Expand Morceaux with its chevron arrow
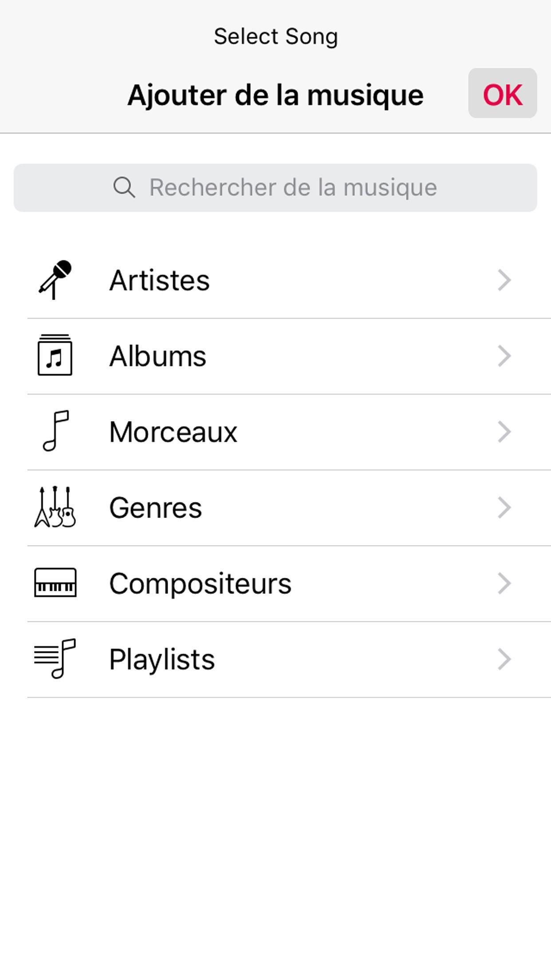The width and height of the screenshot is (551, 980). coord(504,432)
